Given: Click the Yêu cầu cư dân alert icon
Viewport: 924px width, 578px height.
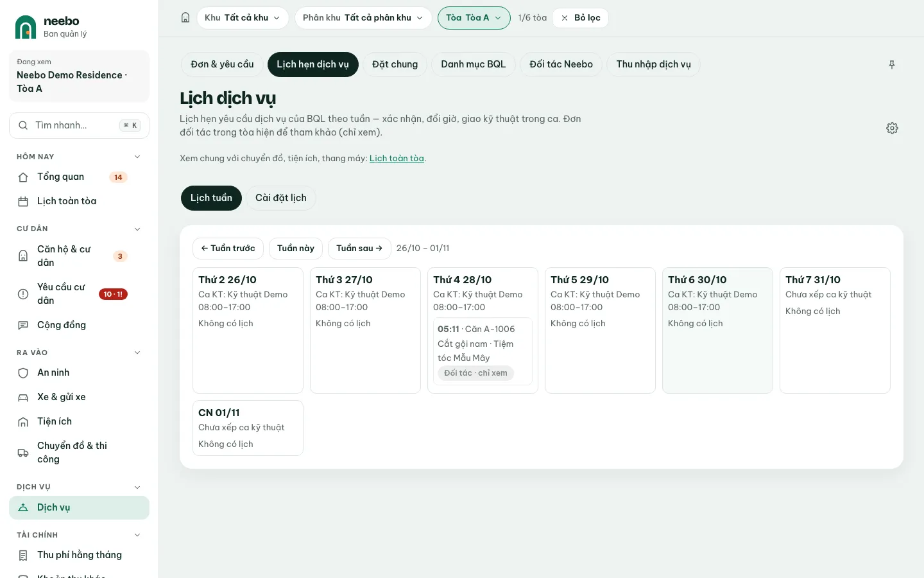Looking at the screenshot, I should pyautogui.click(x=23, y=294).
